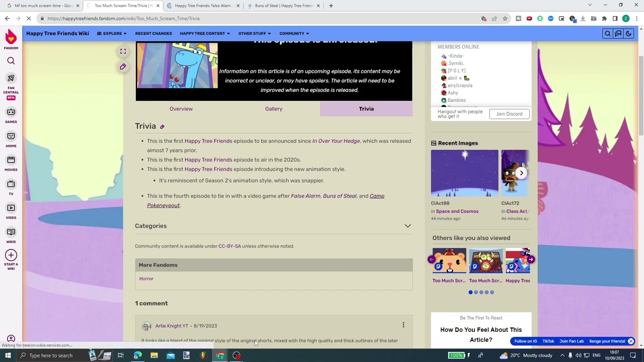Open Happy Tree Content dropdown

point(205,34)
